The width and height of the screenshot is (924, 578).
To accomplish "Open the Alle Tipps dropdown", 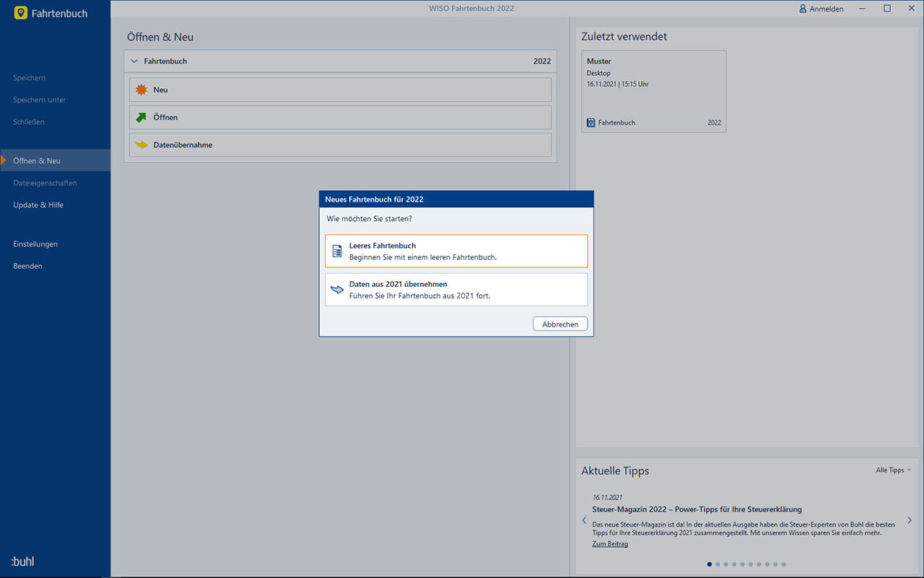I will click(894, 470).
